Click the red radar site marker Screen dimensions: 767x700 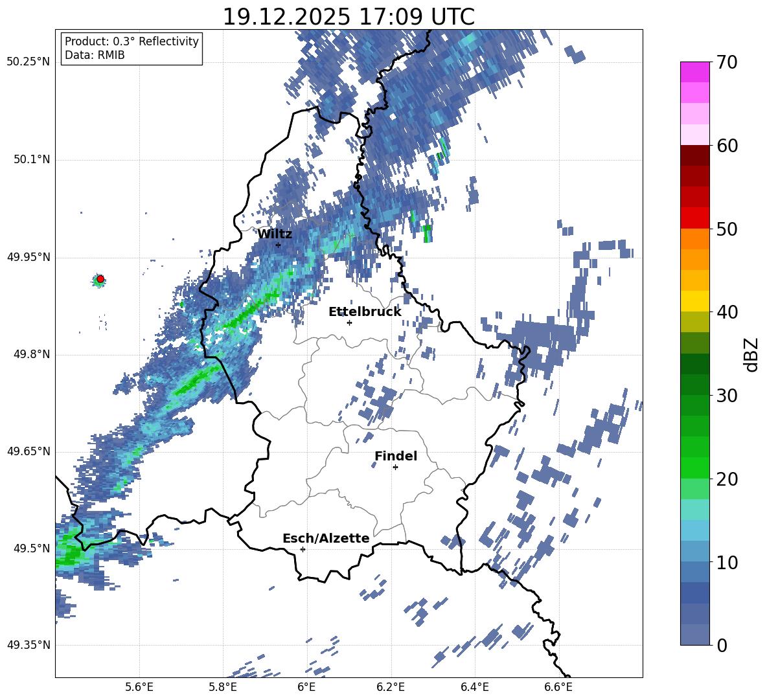point(100,279)
